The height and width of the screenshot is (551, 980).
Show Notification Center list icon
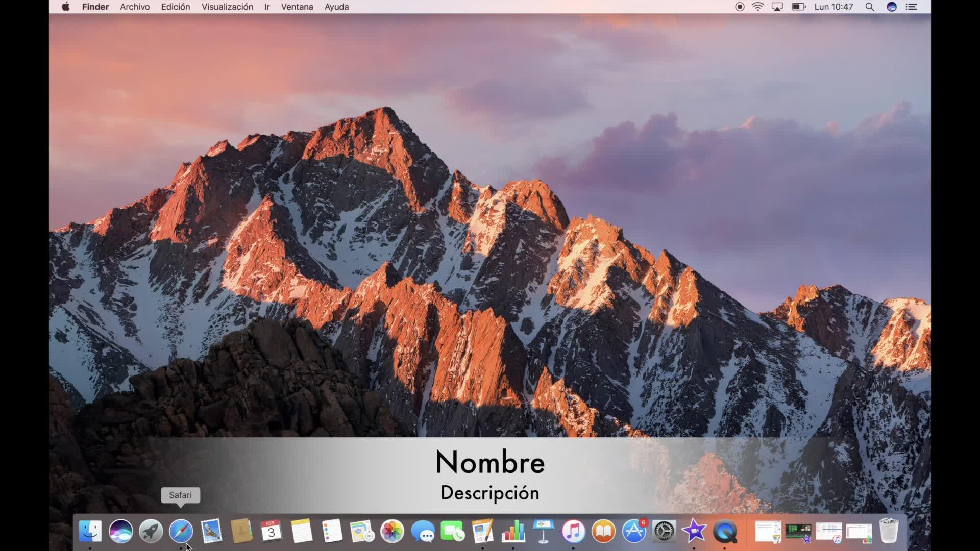[x=911, y=7]
